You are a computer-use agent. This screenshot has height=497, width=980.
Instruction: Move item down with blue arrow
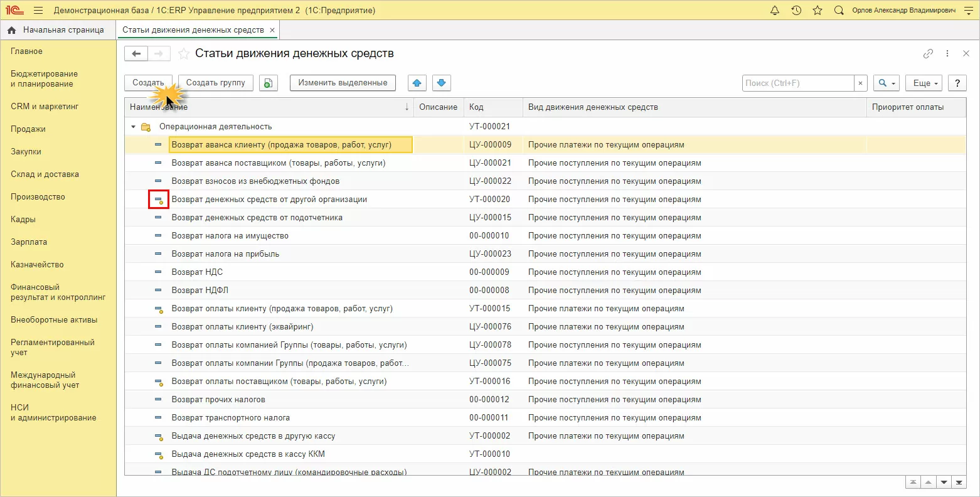(441, 83)
